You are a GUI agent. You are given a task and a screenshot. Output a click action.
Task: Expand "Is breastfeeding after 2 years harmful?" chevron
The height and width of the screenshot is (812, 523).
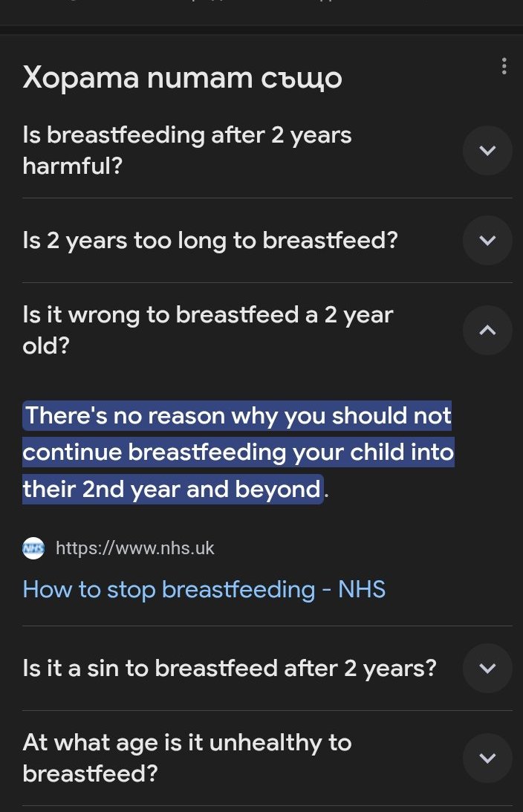pos(487,151)
